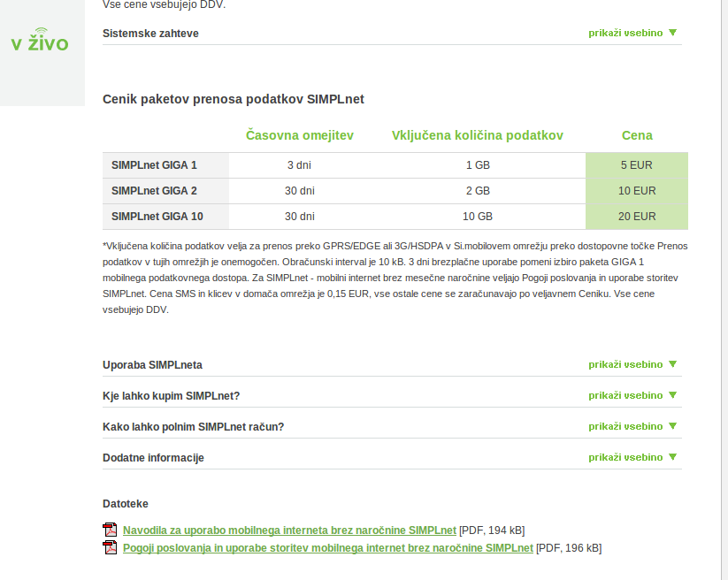
Task: Click the 'Uporaba SIMPLneta' section heading
Action: [x=152, y=365]
